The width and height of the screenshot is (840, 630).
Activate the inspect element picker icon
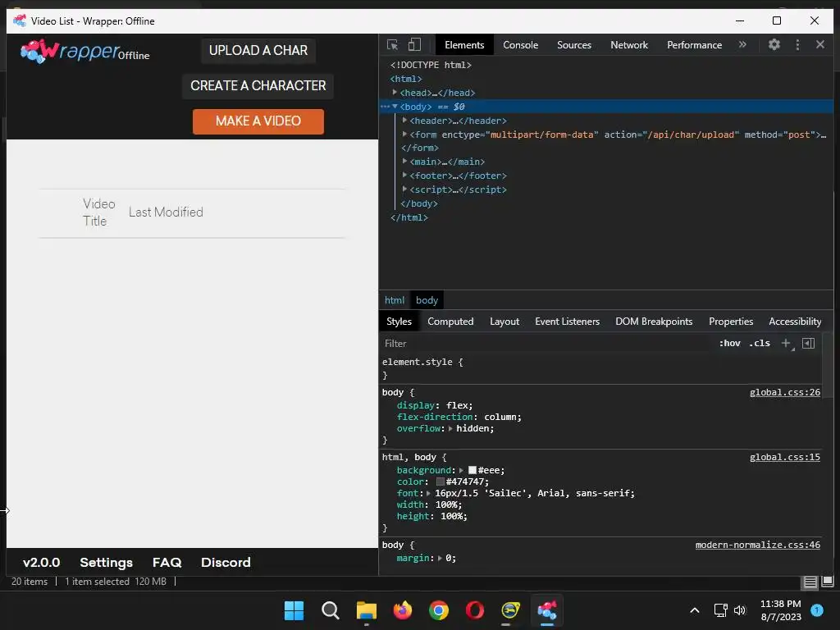[x=393, y=45]
